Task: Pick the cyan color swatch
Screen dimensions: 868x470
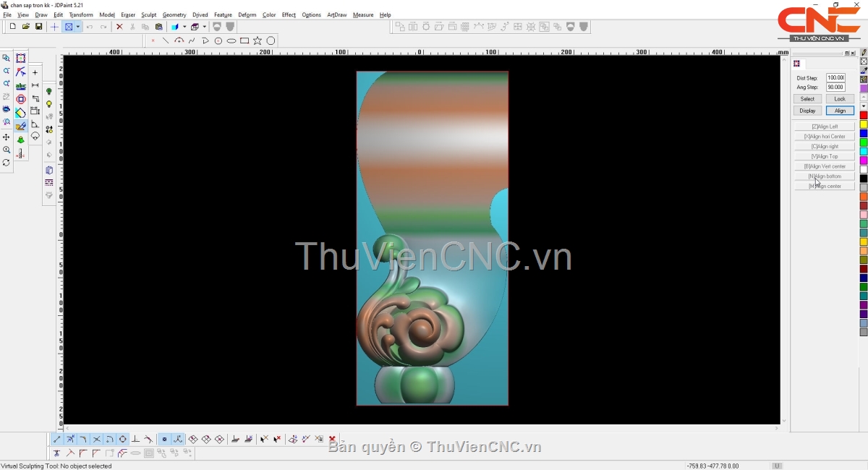Action: [864, 152]
